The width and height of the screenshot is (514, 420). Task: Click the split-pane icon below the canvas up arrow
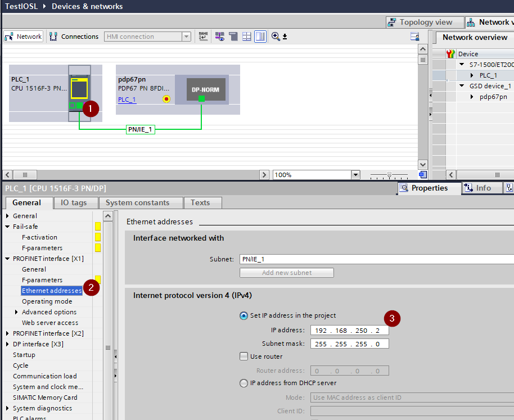423,60
